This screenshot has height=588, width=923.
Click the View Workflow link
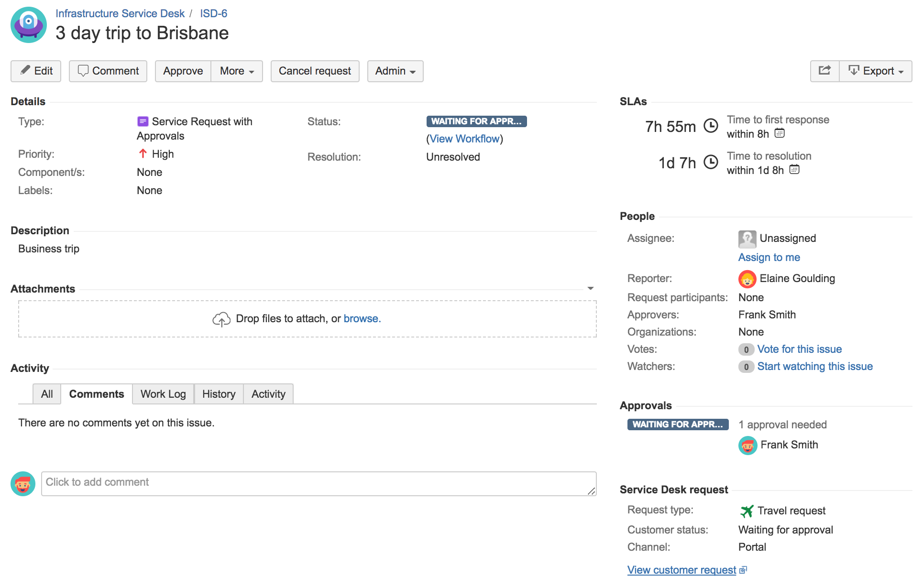coord(464,139)
